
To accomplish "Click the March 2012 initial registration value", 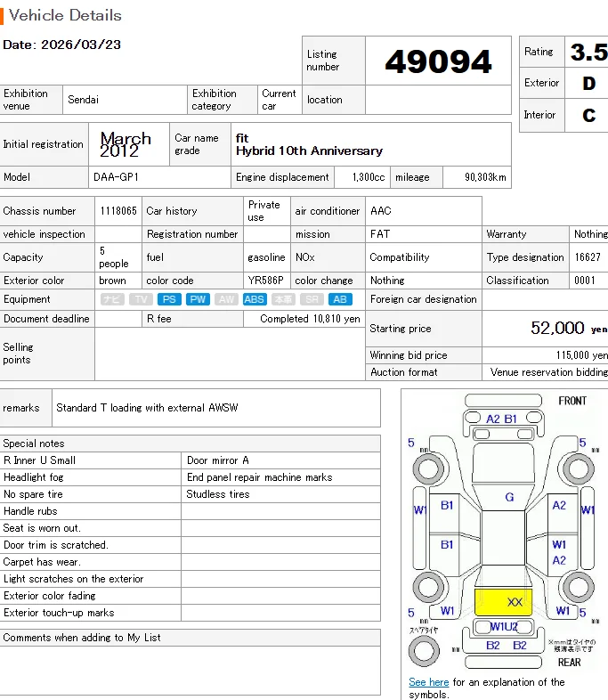I will coord(126,144).
